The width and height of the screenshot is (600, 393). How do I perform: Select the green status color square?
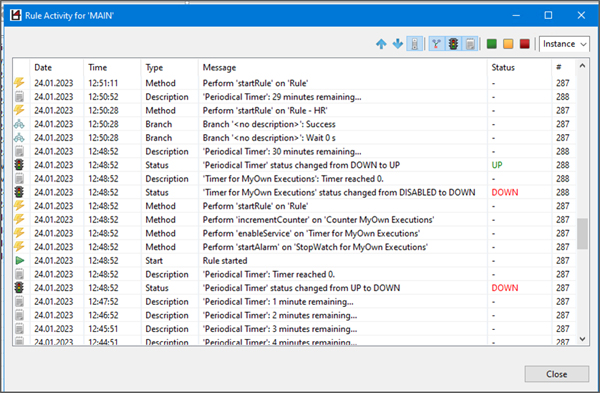492,44
